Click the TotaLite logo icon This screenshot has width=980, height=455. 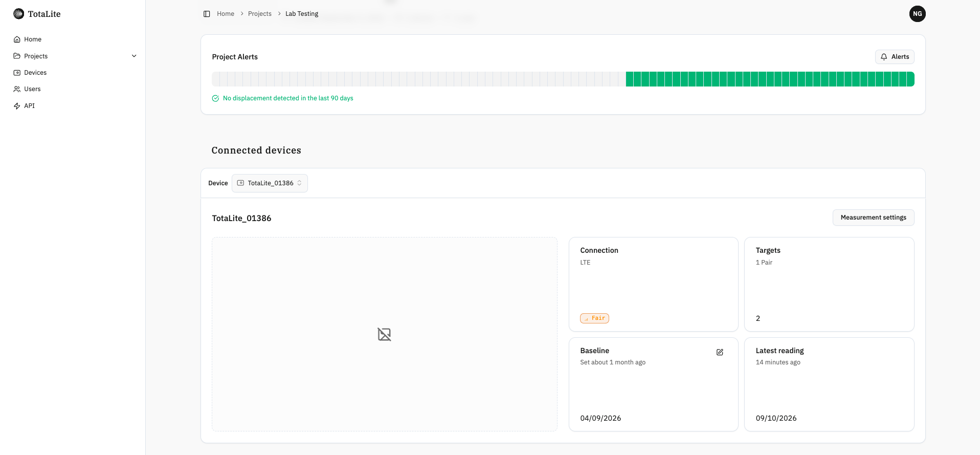point(18,14)
